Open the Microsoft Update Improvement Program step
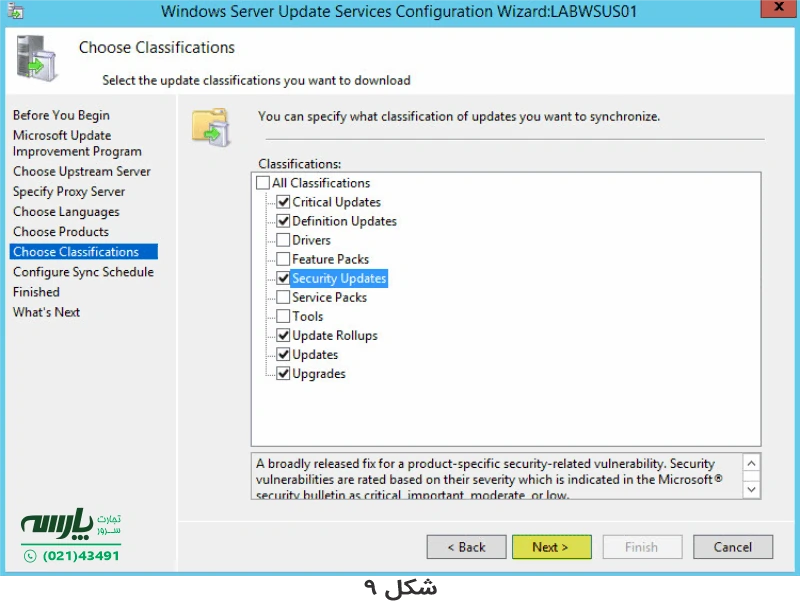The height and width of the screenshot is (601, 800). 77,143
